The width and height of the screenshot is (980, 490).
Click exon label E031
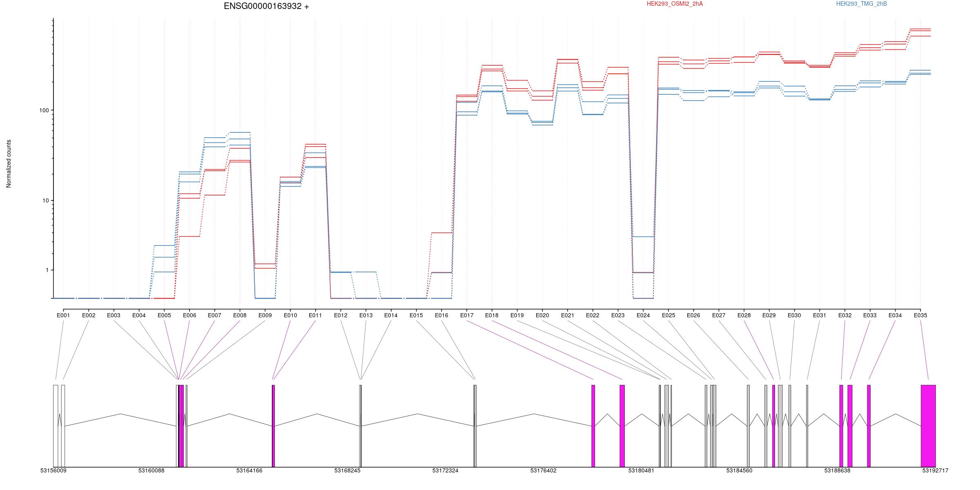(x=820, y=315)
